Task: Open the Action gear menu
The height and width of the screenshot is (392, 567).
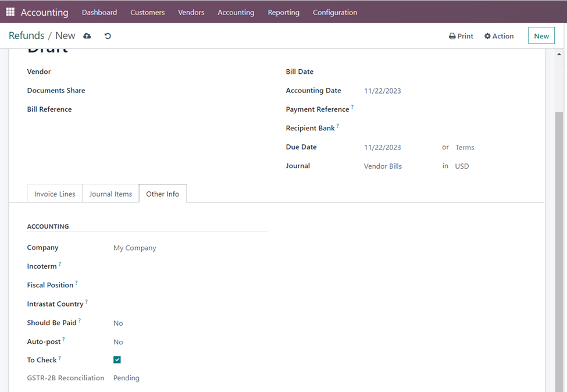Action: (499, 36)
